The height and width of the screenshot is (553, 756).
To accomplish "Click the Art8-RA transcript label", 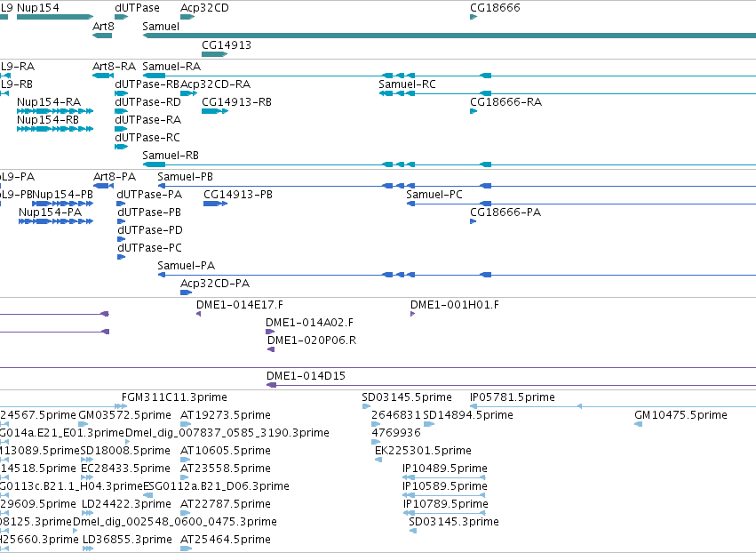I will [x=115, y=66].
